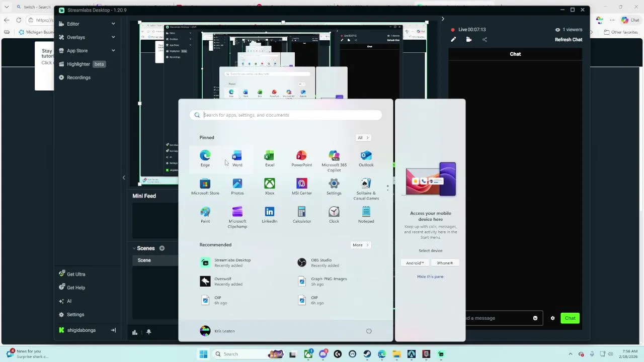This screenshot has height=362, width=644.
Task: Open the Xbox app in Start menu
Action: click(270, 187)
